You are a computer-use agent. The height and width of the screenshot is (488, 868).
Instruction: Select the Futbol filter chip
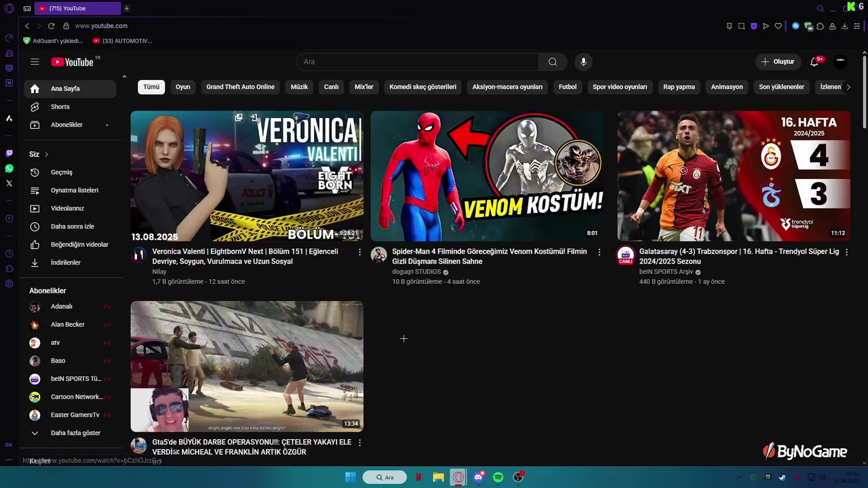pyautogui.click(x=568, y=87)
